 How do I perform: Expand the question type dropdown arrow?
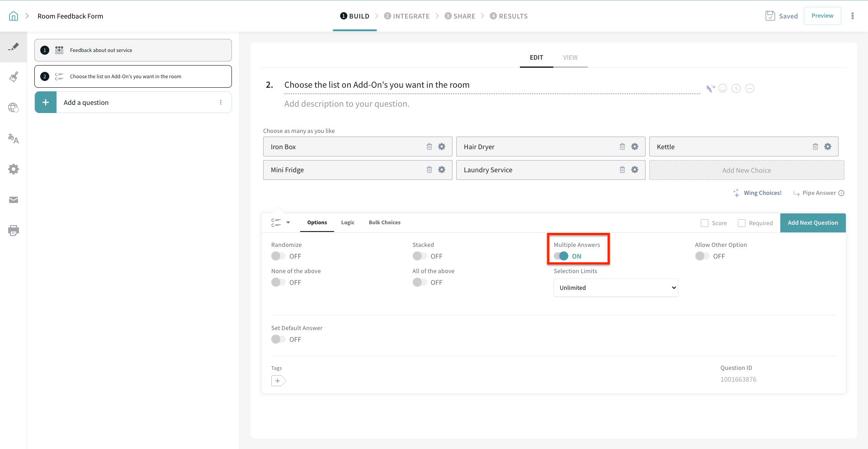[288, 222]
